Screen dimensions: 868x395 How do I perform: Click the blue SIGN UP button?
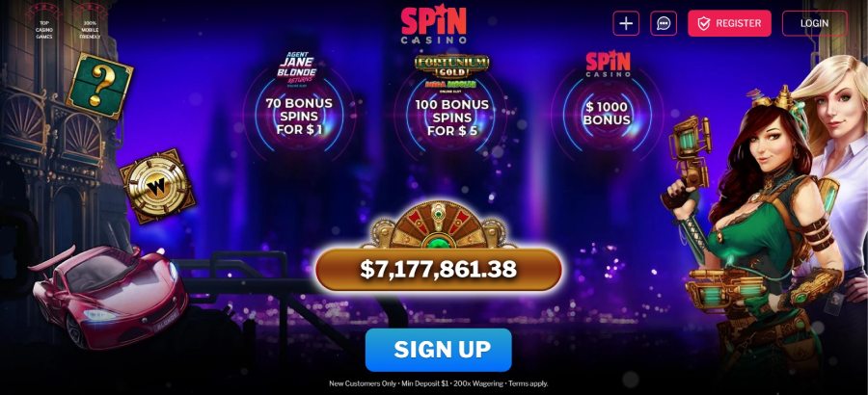[439, 350]
